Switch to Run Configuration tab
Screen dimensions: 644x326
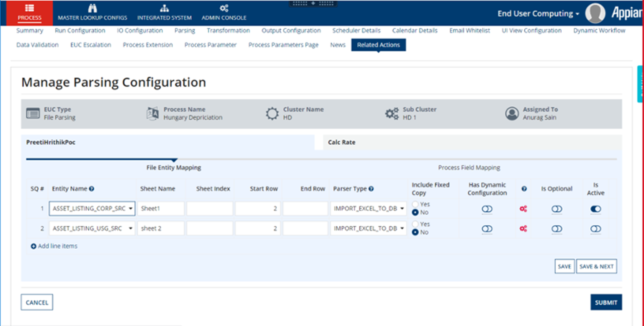80,31
